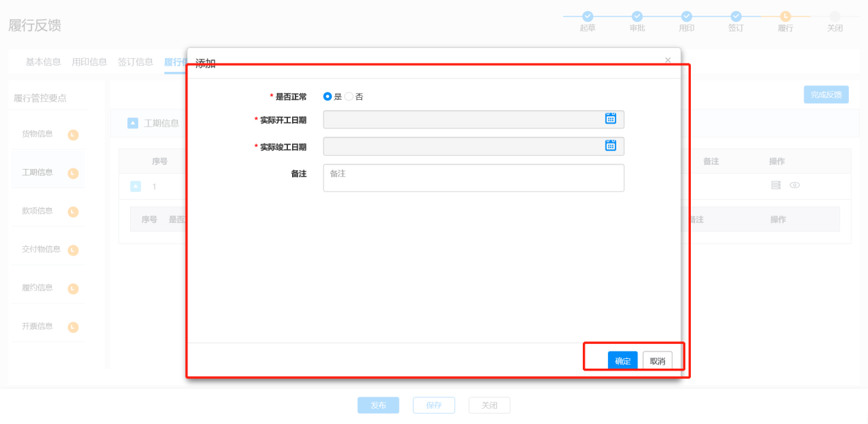Click the 履行 step icon in progress bar

[x=785, y=16]
